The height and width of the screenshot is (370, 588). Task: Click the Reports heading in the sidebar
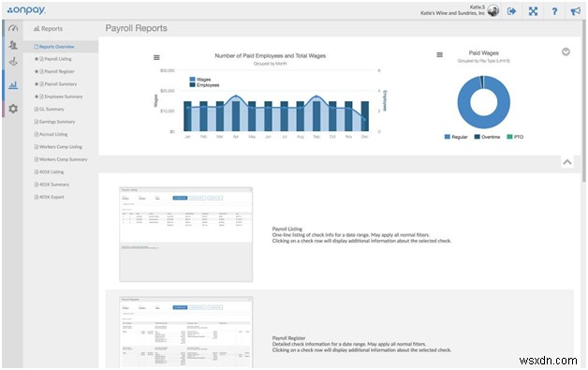[48, 28]
